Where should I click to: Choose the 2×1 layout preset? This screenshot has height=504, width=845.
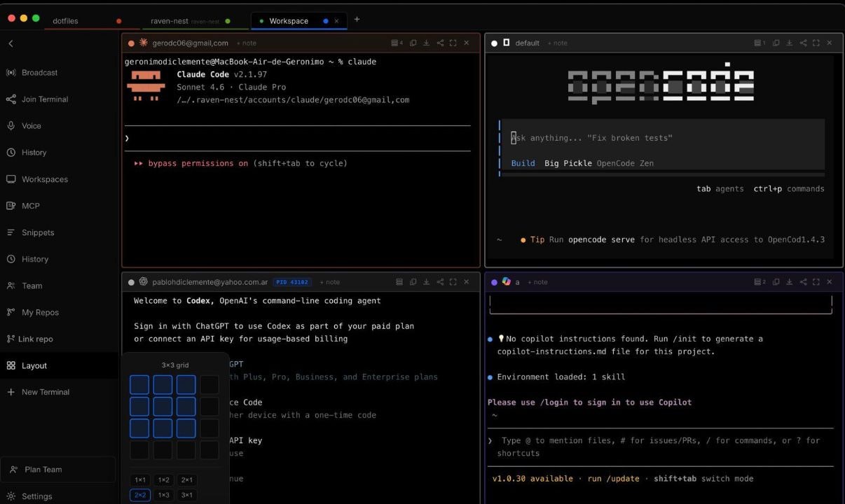[186, 480]
